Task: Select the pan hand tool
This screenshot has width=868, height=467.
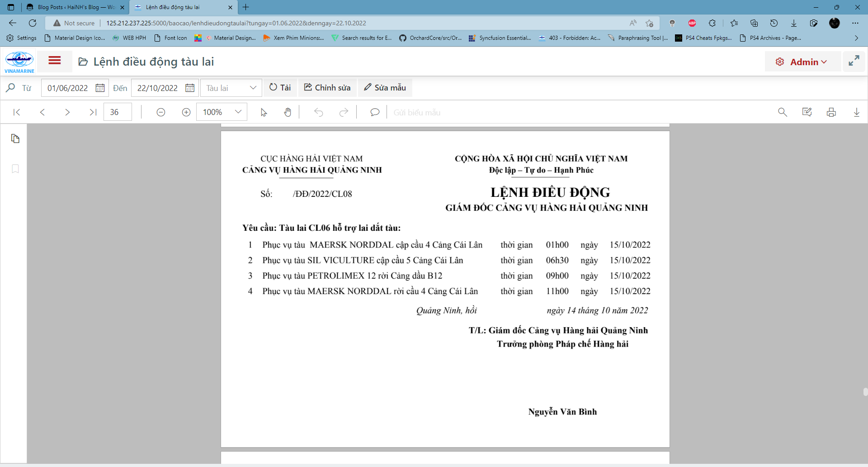Action: point(288,112)
